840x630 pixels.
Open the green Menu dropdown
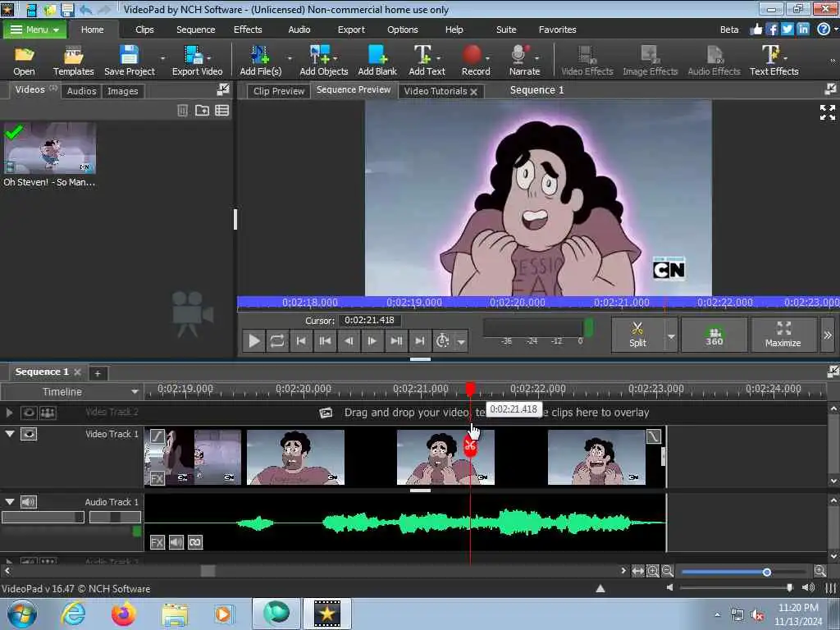click(34, 30)
